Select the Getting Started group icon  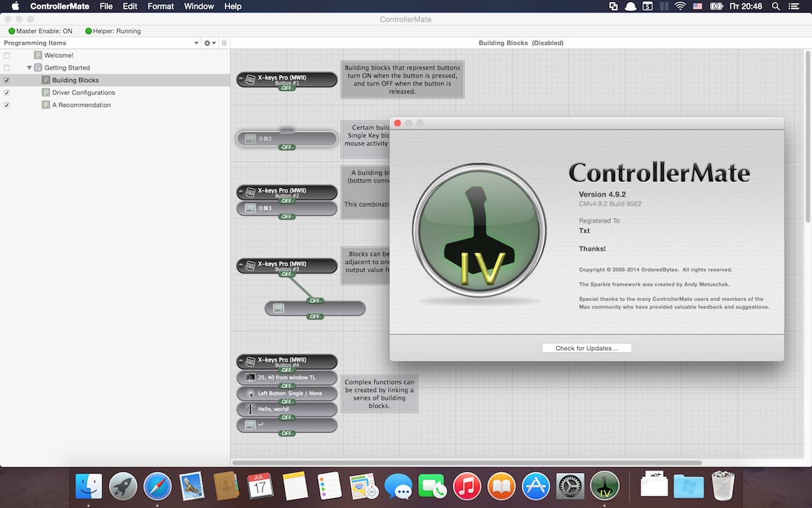[x=38, y=68]
